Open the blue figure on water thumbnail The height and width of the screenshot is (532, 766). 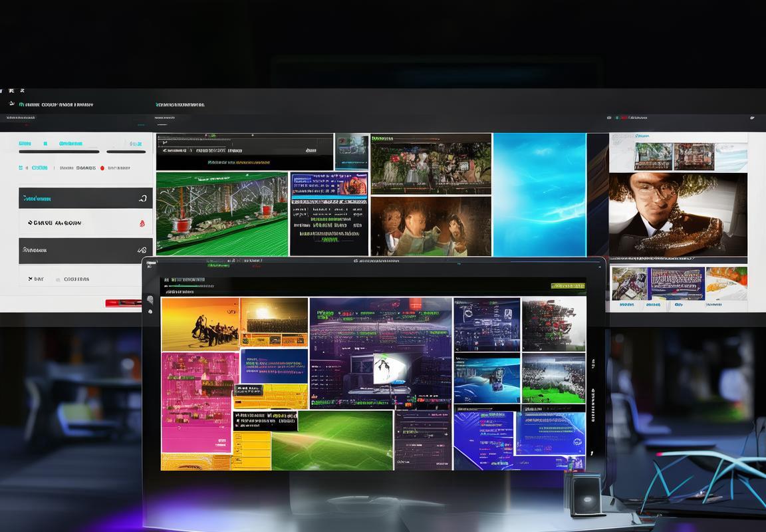click(x=487, y=380)
